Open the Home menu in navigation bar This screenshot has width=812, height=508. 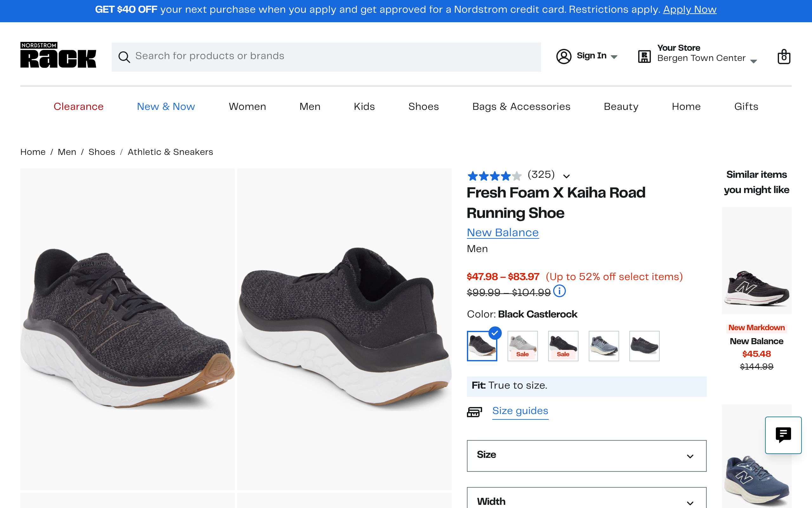[x=686, y=106]
